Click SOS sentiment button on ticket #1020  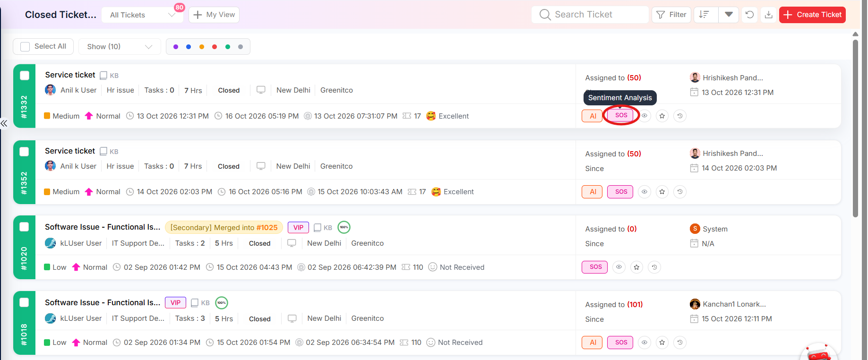pos(595,267)
